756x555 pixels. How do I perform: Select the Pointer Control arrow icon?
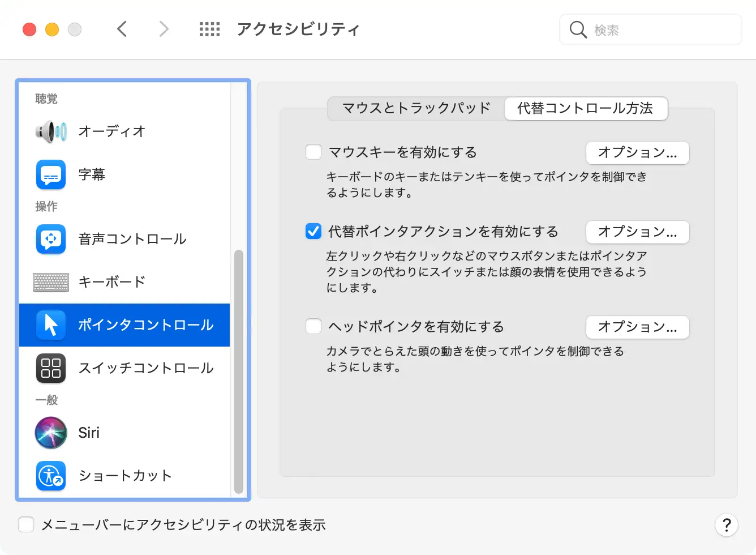pyautogui.click(x=51, y=325)
